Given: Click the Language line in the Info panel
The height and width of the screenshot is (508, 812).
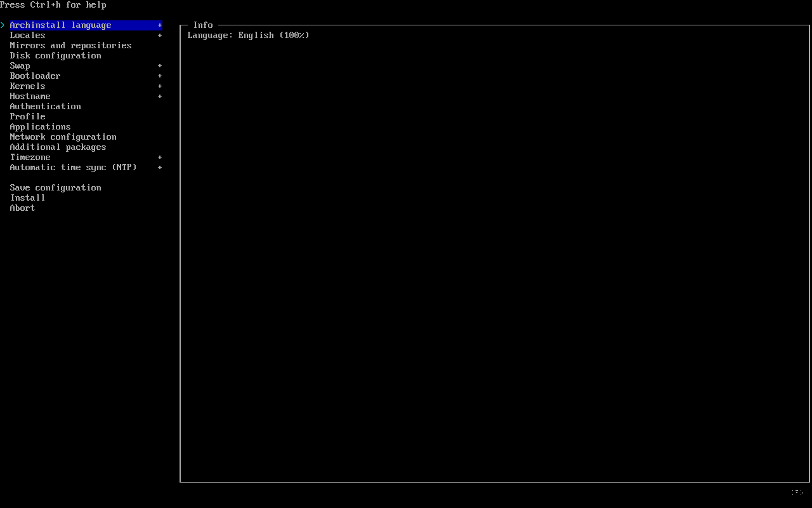Looking at the screenshot, I should 247,35.
